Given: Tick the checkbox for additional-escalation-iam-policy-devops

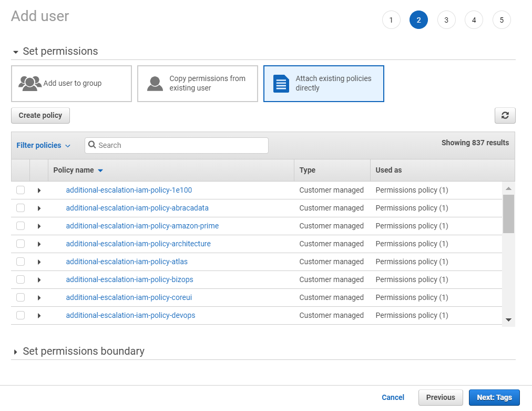Looking at the screenshot, I should tap(20, 315).
